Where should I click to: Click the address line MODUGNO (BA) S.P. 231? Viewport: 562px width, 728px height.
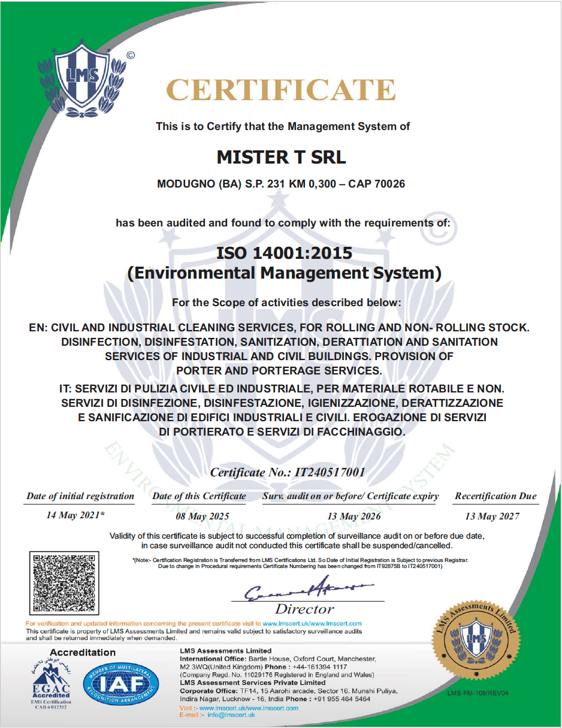pyautogui.click(x=281, y=184)
